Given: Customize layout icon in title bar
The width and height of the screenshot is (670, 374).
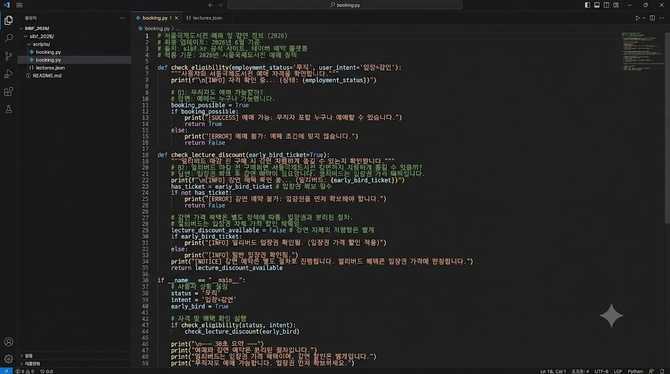Looking at the screenshot, I should click(616, 5).
